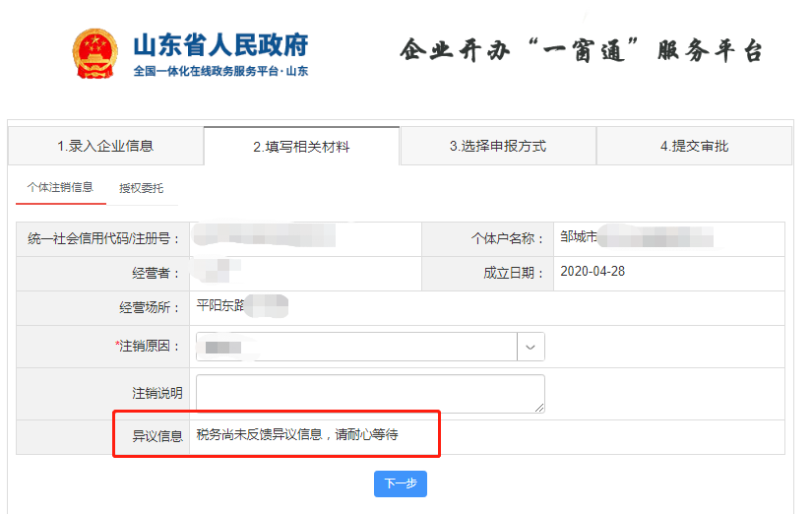
Task: Click into the 注销说明 text area
Action: 369,393
